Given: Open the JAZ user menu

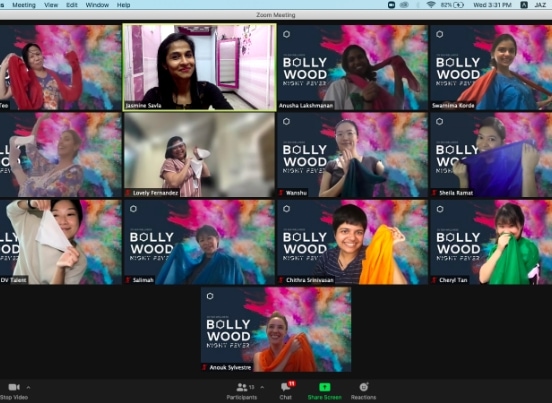Looking at the screenshot, I should (x=540, y=5).
